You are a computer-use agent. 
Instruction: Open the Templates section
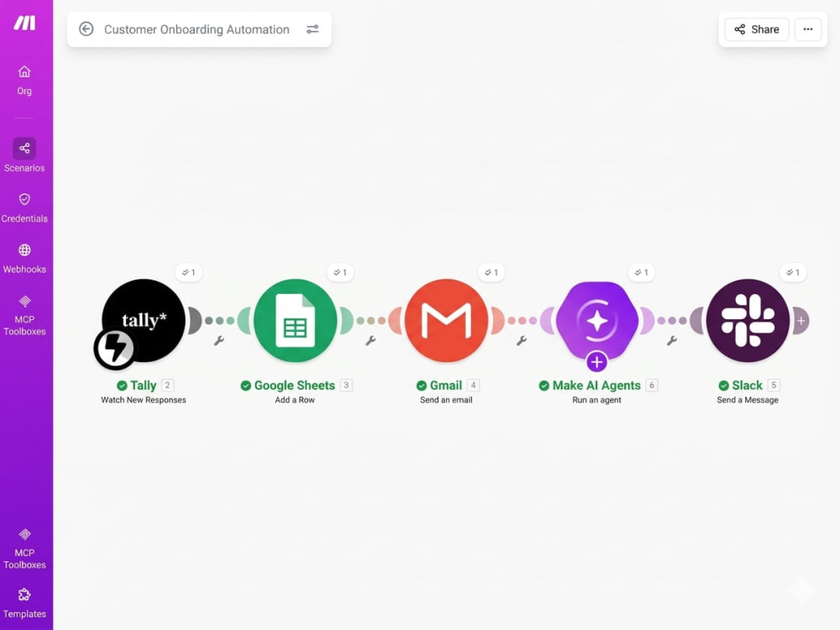click(24, 604)
